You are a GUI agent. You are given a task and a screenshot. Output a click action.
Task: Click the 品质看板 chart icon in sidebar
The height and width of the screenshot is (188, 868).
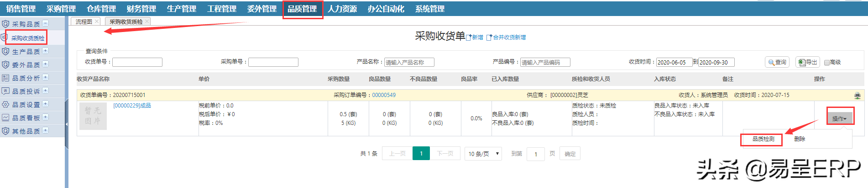[5, 118]
